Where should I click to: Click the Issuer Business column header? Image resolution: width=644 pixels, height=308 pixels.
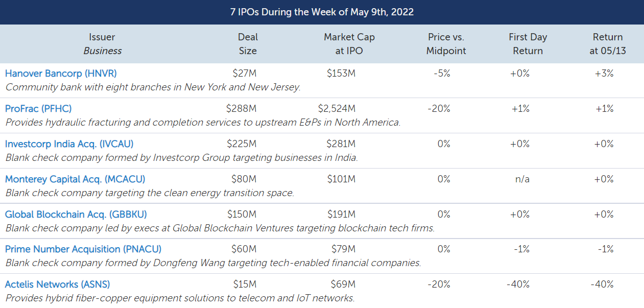tap(102, 44)
